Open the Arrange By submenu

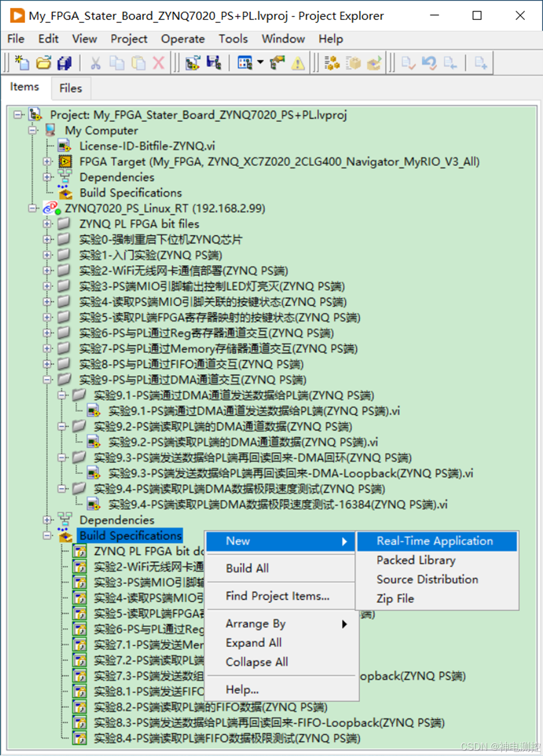coord(280,624)
